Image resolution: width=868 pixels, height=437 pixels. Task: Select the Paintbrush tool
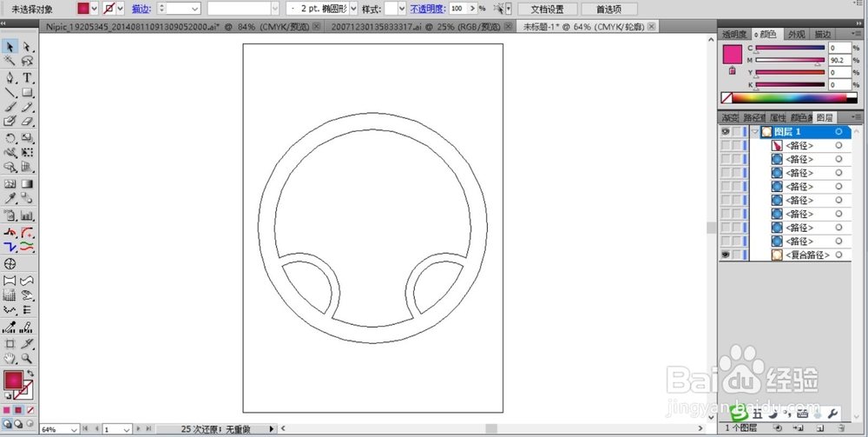[10, 107]
